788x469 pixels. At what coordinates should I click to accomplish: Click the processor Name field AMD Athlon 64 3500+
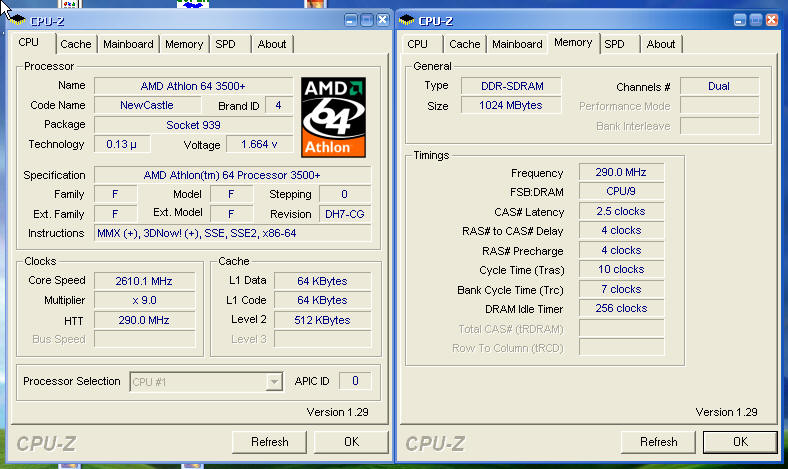[x=193, y=86]
